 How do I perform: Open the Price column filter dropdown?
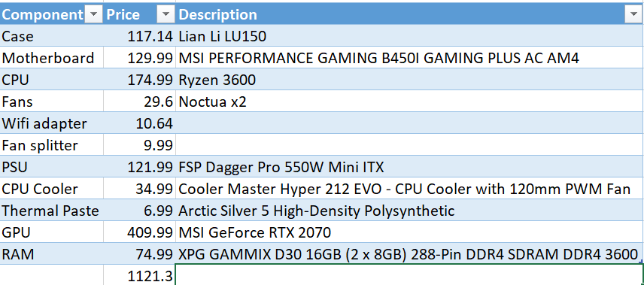coord(166,15)
